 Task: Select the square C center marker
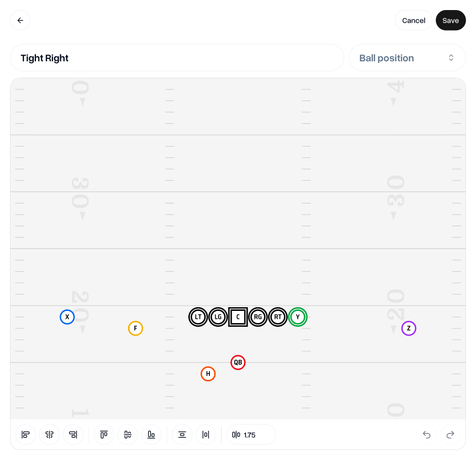(x=238, y=317)
